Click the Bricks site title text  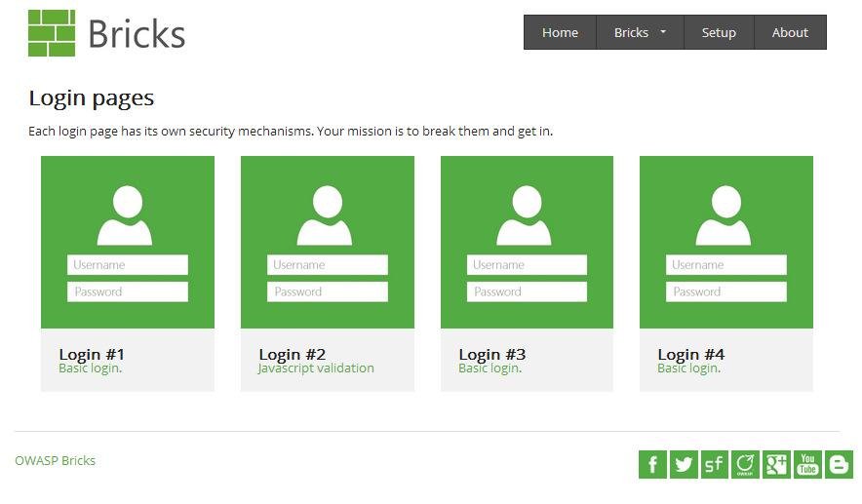(x=137, y=34)
